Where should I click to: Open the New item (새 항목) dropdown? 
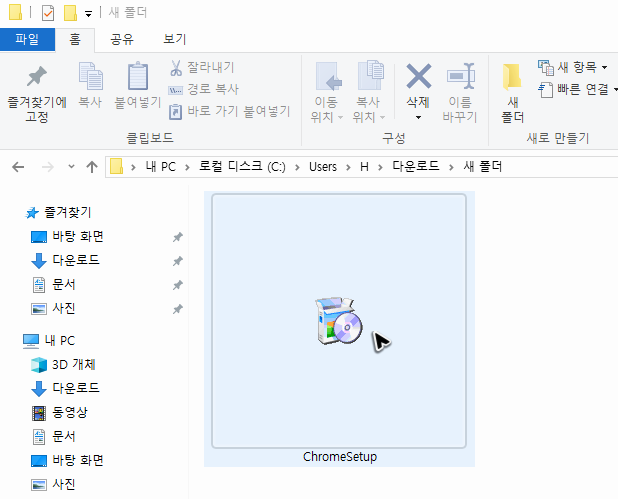572,67
